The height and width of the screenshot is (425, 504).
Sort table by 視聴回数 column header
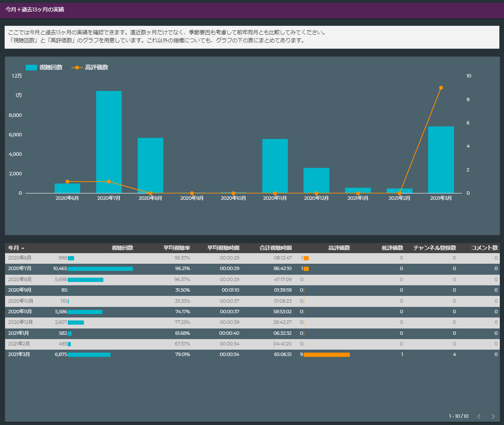tap(122, 248)
